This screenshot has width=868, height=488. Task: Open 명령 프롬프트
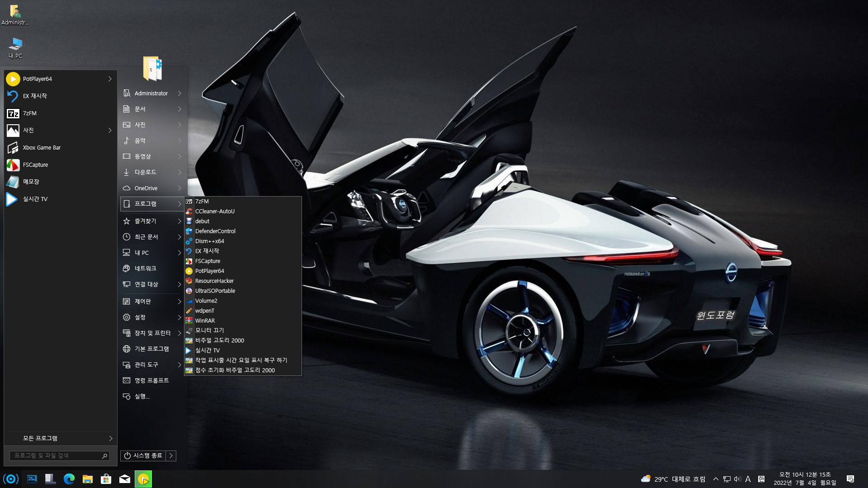click(152, 381)
